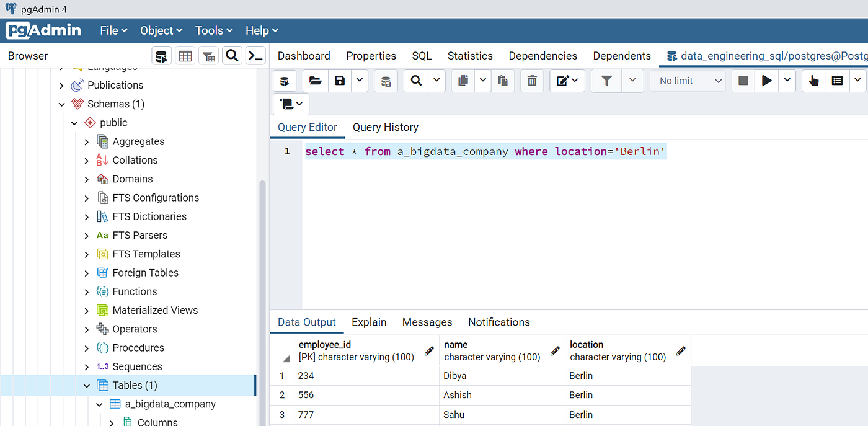Viewport: 868px width, 426px height.
Task: Switch to the Query History tab
Action: pyautogui.click(x=385, y=127)
